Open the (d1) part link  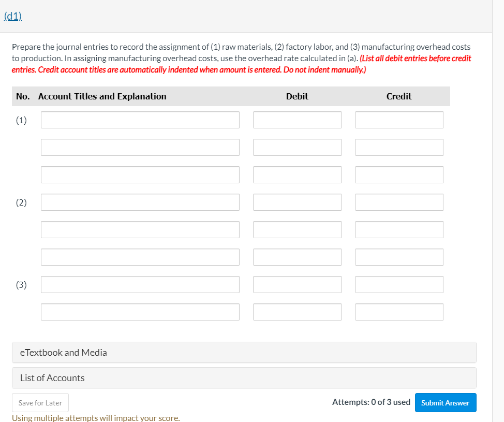(12, 16)
